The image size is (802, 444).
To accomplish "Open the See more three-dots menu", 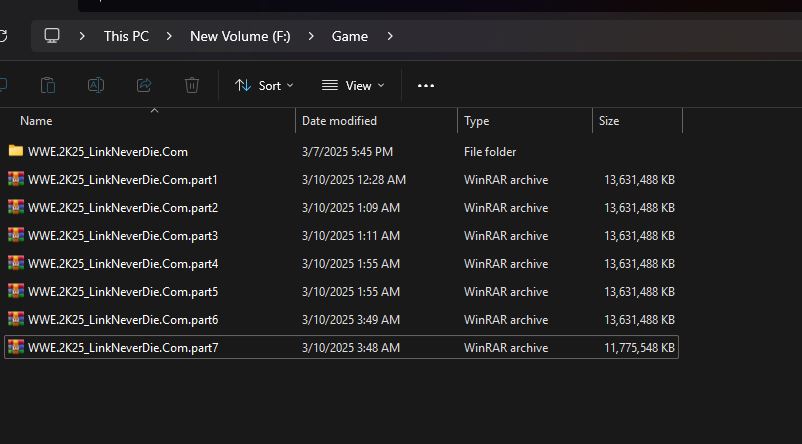I will click(426, 86).
